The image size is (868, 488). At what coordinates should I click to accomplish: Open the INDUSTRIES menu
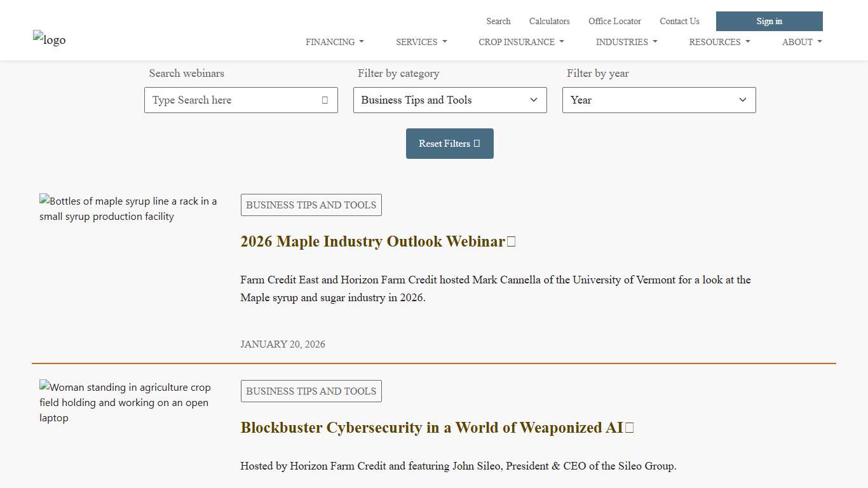pos(625,42)
